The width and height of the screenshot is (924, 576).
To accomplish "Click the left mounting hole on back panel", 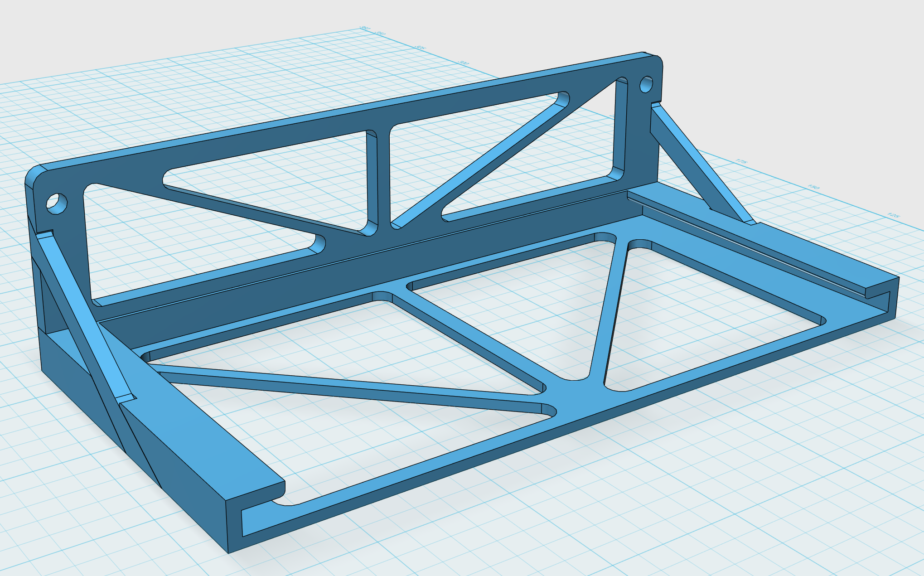I will click(57, 203).
